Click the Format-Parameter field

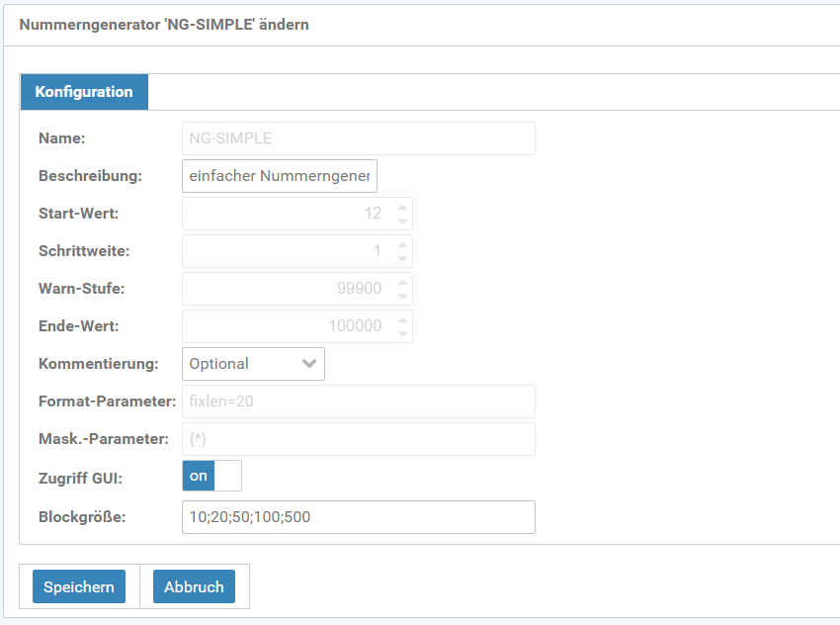coord(358,402)
